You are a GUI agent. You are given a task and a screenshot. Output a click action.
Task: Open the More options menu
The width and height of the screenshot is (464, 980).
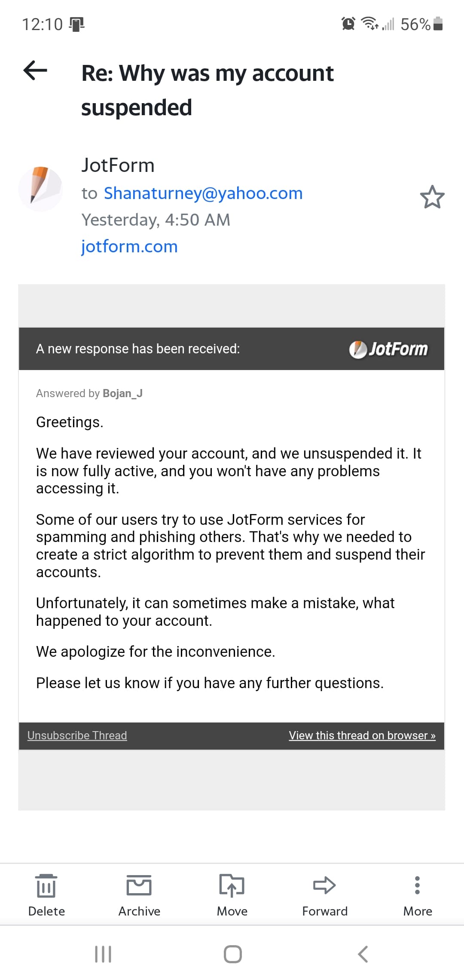click(x=417, y=893)
